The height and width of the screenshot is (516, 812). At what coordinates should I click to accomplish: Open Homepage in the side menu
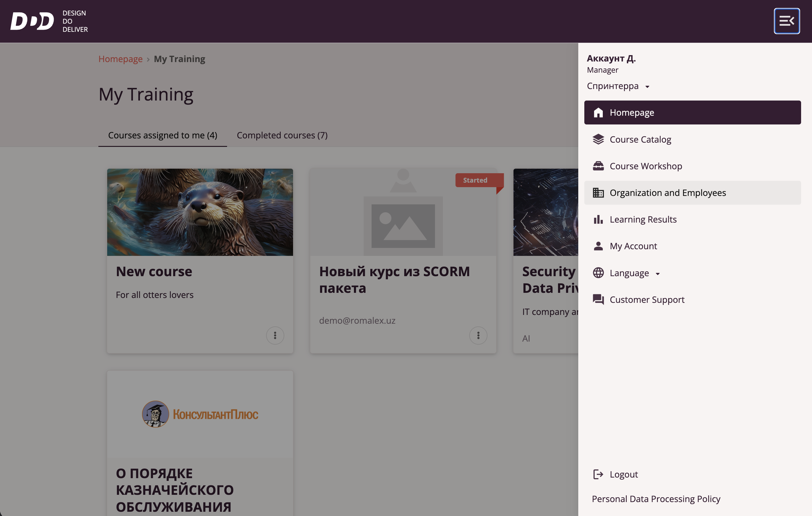pos(692,112)
